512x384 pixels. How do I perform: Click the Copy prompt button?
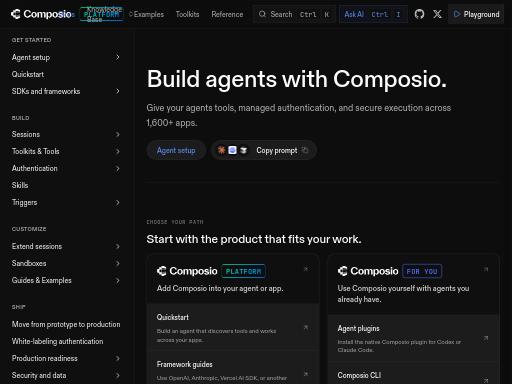[263, 150]
